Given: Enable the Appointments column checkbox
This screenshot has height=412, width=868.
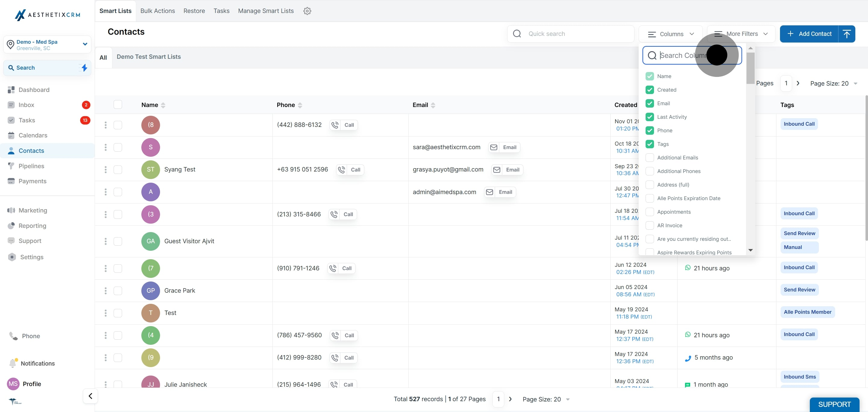Looking at the screenshot, I should pyautogui.click(x=650, y=212).
